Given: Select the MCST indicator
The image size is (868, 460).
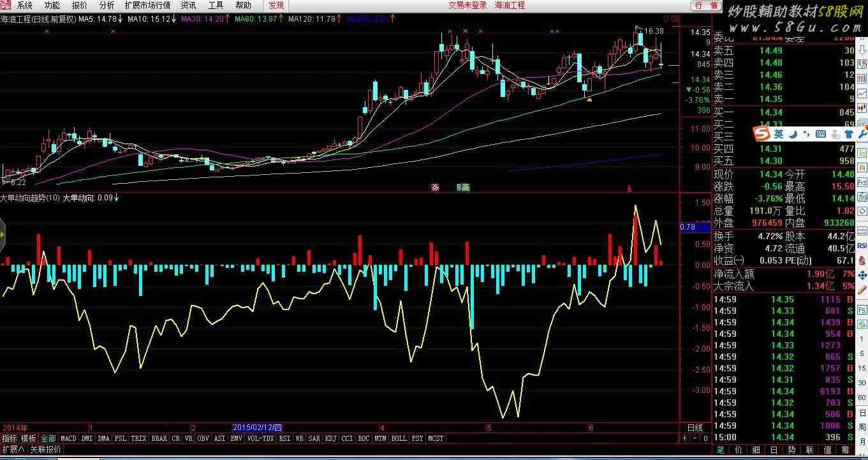Looking at the screenshot, I should pos(436,438).
